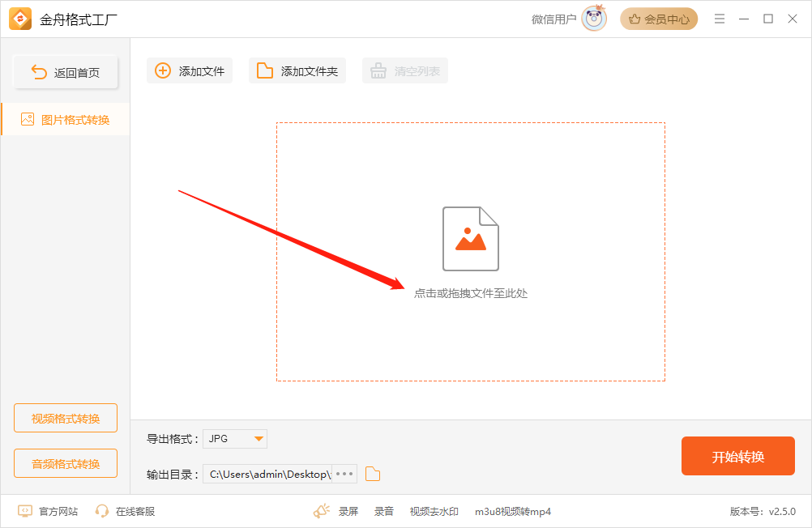Switch to 视频格式转换 mode
Viewport: 812px width, 528px height.
coord(65,417)
